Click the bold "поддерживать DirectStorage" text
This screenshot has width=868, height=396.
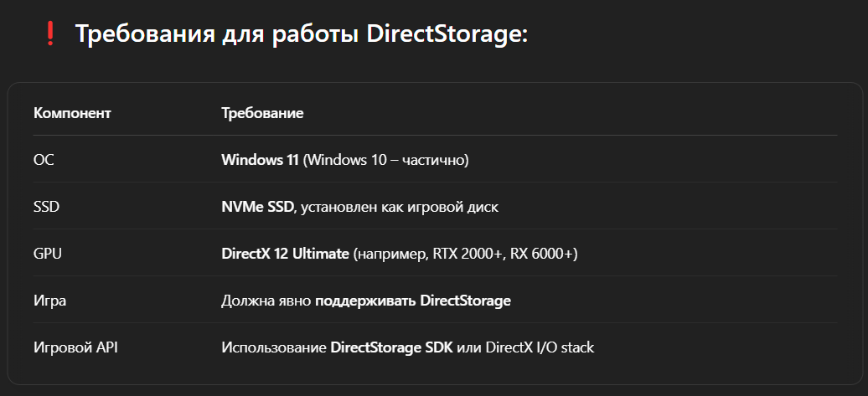coord(413,300)
